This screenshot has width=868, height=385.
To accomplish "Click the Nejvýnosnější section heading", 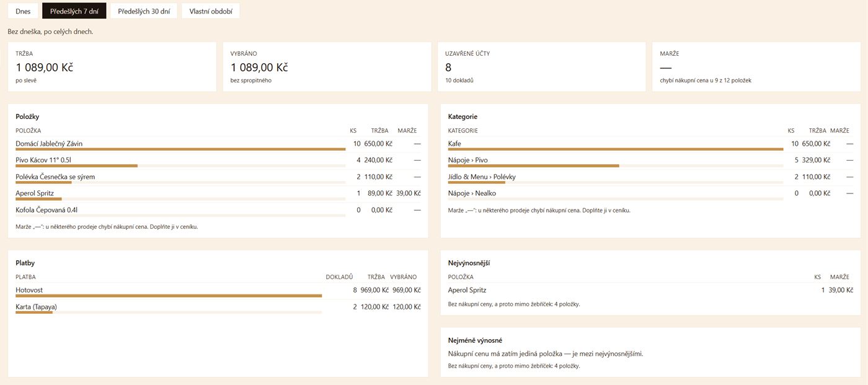I will click(x=469, y=263).
